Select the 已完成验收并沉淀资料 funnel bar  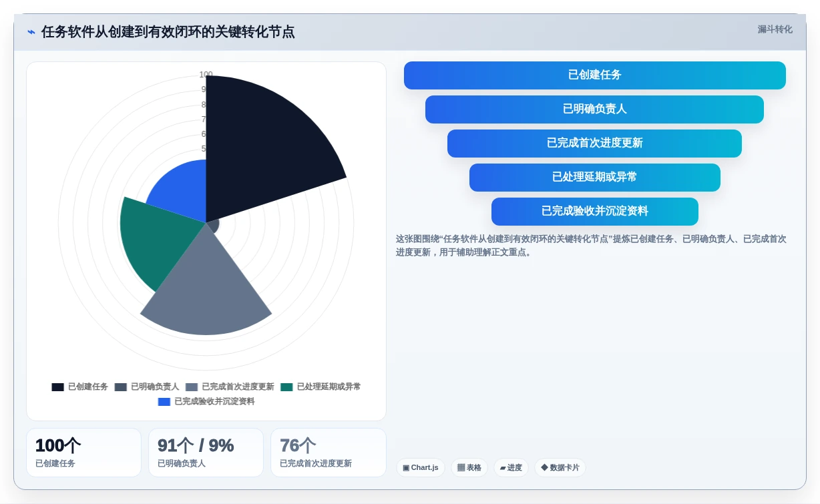pyautogui.click(x=594, y=212)
